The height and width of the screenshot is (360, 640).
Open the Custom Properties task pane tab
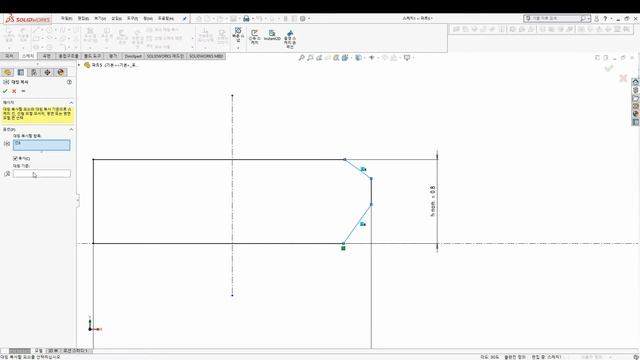(635, 122)
